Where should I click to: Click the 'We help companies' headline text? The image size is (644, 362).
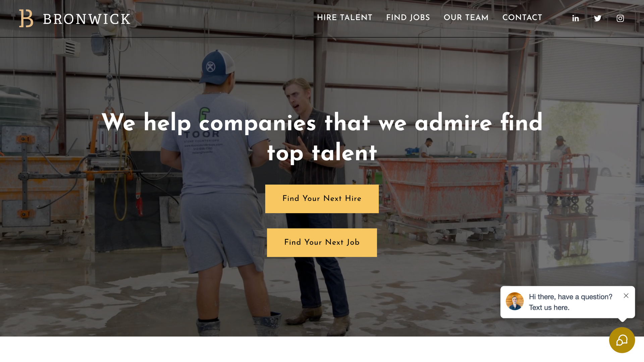pyautogui.click(x=322, y=137)
